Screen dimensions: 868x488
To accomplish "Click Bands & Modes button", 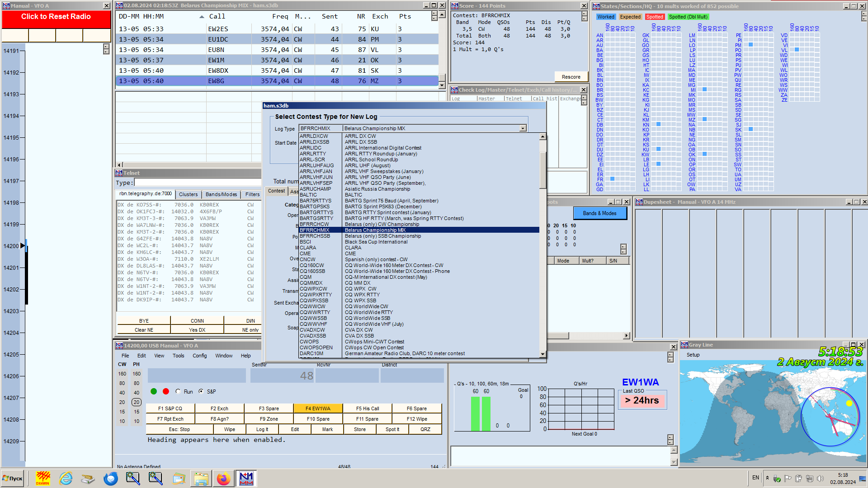I will pos(599,213).
